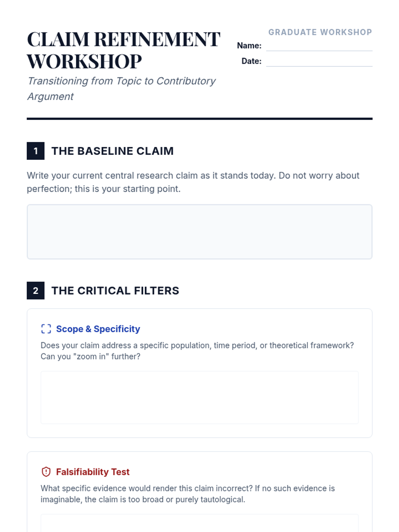The height and width of the screenshot is (532, 399).
Task: Click the Scope & Specificity answer box
Action: point(199,397)
